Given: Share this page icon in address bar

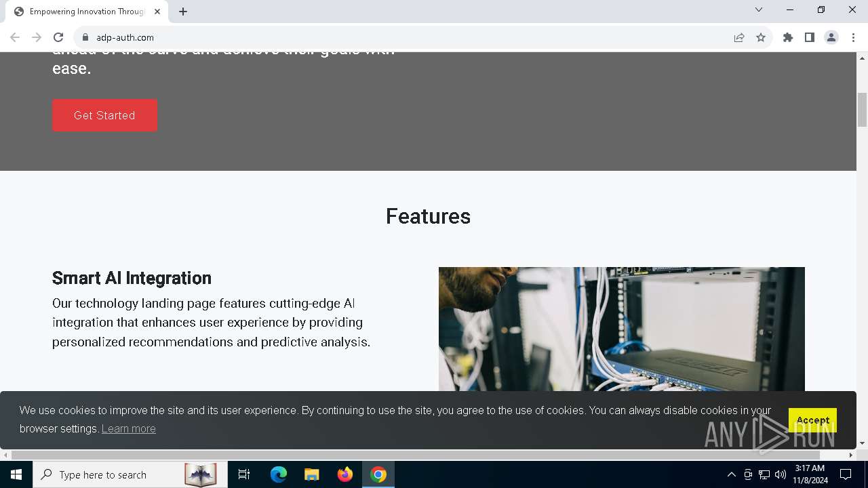Looking at the screenshot, I should tap(739, 37).
